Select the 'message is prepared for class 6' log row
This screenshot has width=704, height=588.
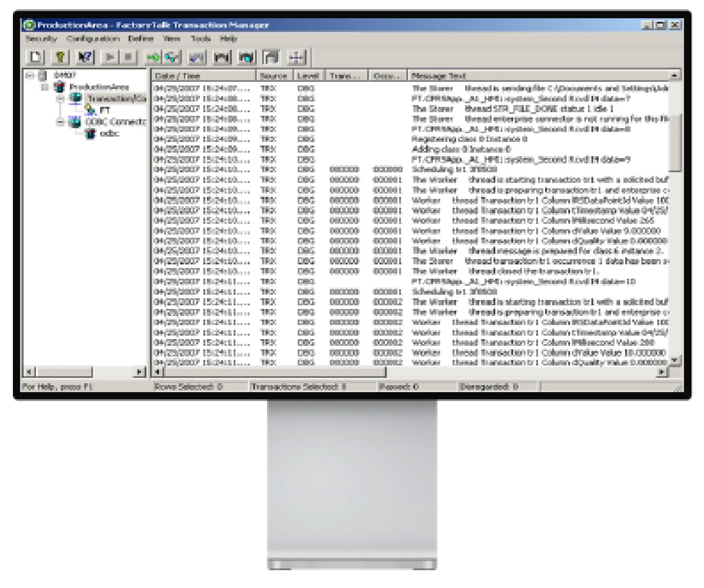[x=410, y=251]
